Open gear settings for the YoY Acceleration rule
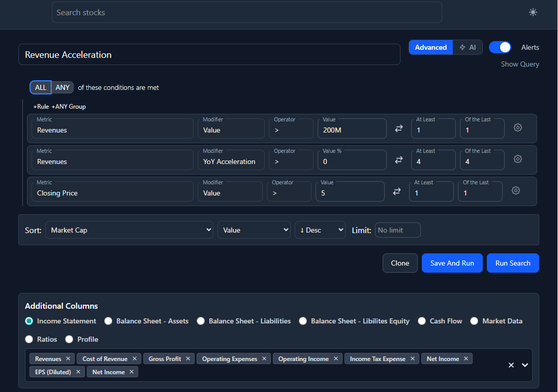Viewport: 558px width, 392px height. click(x=517, y=159)
